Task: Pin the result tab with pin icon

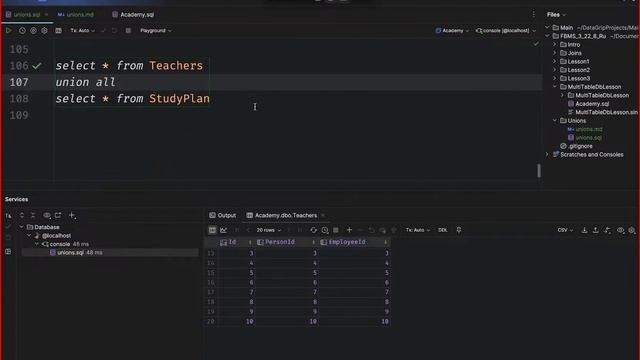Action: (x=459, y=230)
